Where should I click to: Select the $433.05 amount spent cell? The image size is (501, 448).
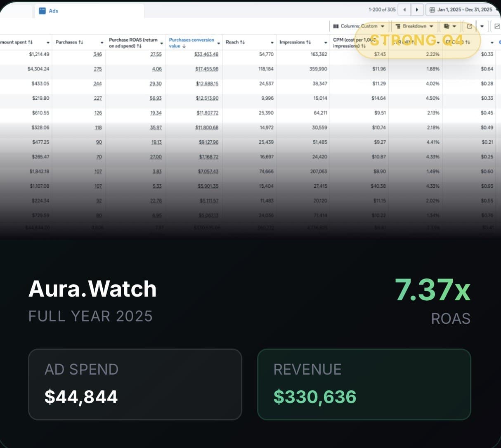tap(40, 84)
